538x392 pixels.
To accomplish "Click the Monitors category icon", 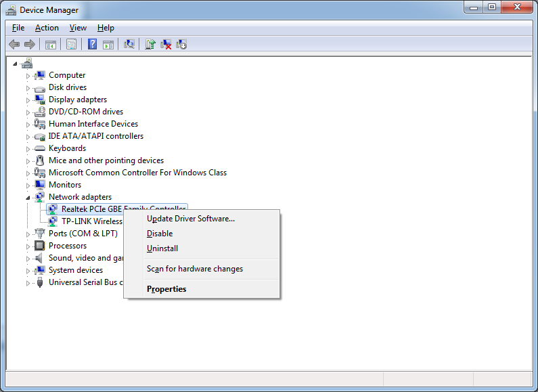I will click(40, 185).
